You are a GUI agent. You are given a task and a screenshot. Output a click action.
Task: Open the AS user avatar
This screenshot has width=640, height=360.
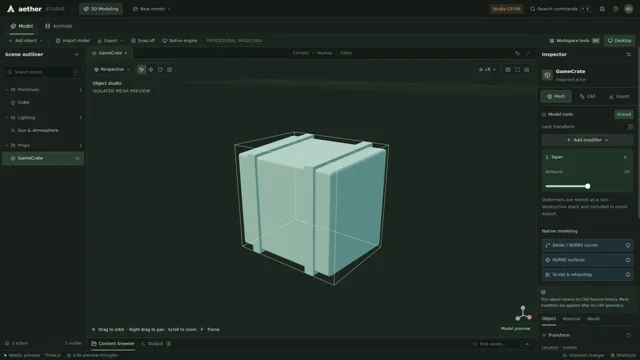629,9
